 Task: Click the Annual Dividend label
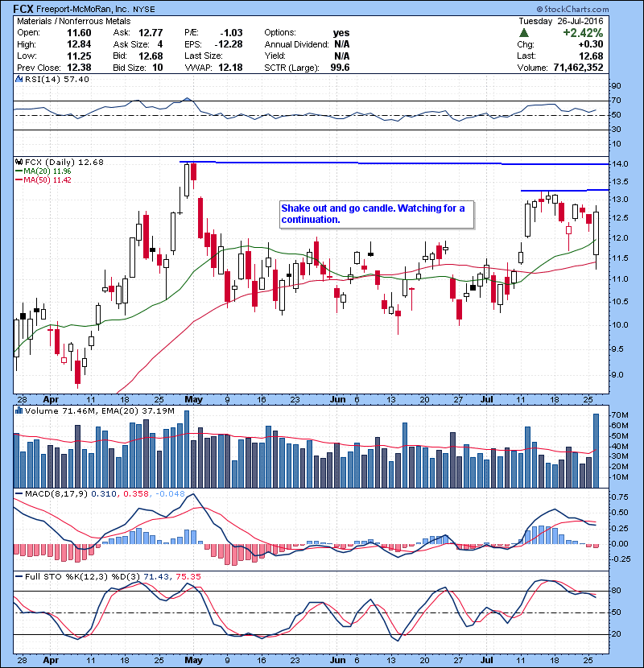(296, 44)
